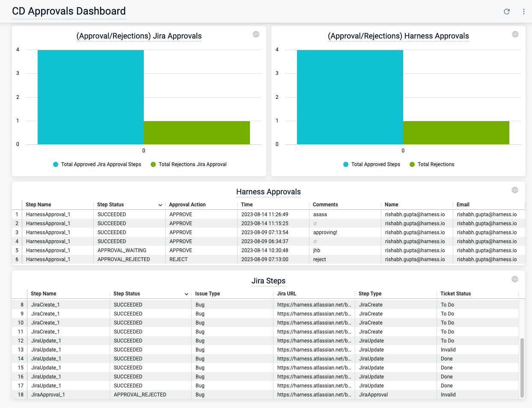Screen dimensions: 532x408
Task: Click the CD Approvals Dashboard title
Action: tap(69, 11)
